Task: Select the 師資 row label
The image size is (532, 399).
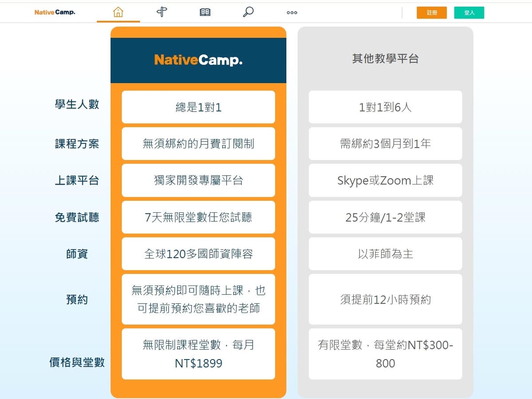Action: click(77, 254)
